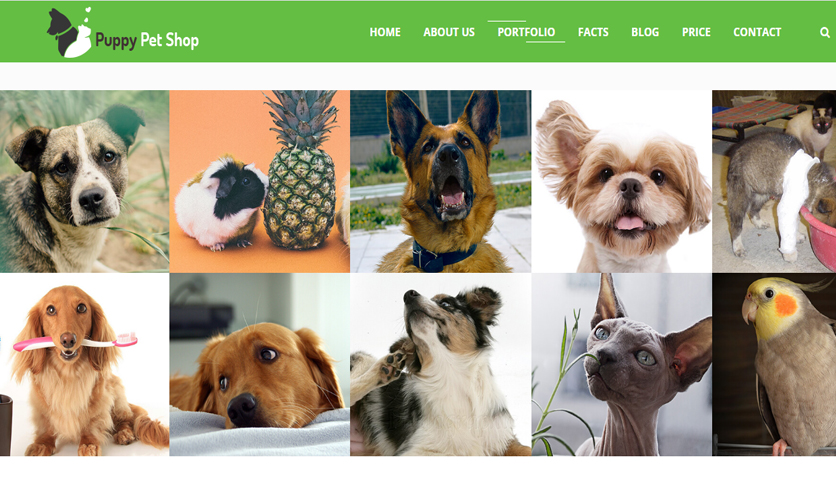Open the golden retriever lying down photo
Viewport: 836px width, 484px height.
(x=260, y=365)
